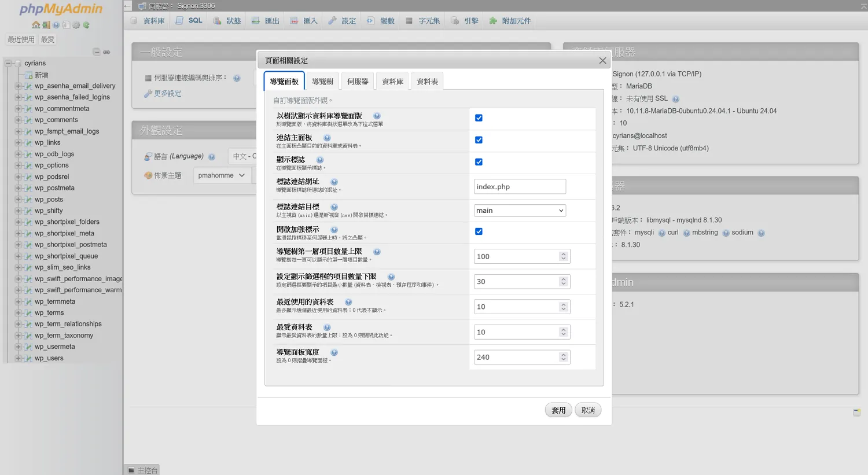
Task: Expand the wp_posts table node
Action: 18,200
